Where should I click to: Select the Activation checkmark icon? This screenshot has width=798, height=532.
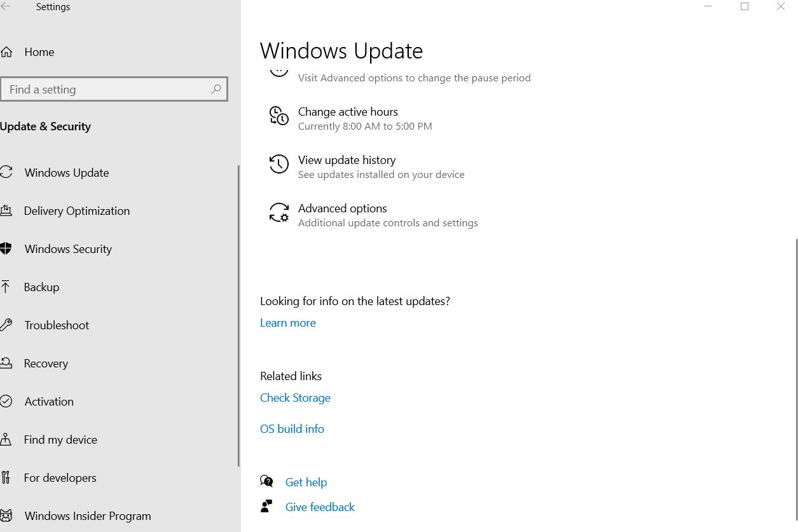pyautogui.click(x=8, y=401)
